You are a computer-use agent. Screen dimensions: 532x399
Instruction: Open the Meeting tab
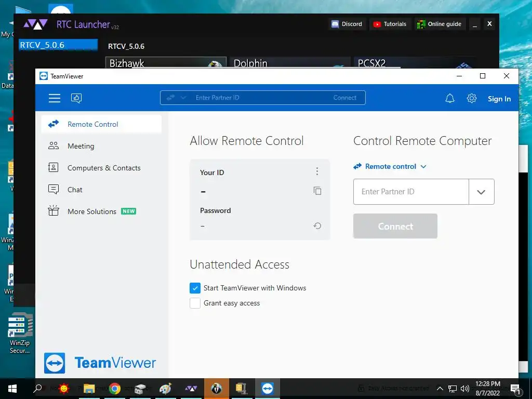click(101, 146)
